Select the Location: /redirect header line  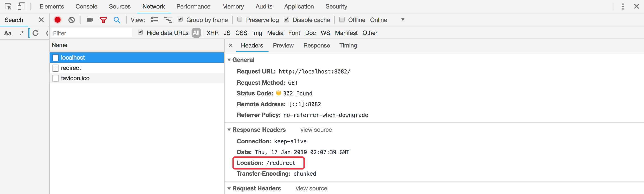click(266, 163)
